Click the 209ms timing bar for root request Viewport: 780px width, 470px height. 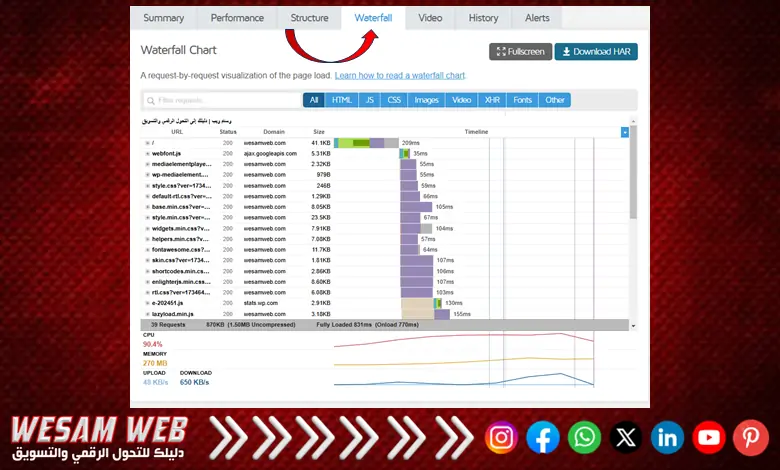[x=366, y=143]
